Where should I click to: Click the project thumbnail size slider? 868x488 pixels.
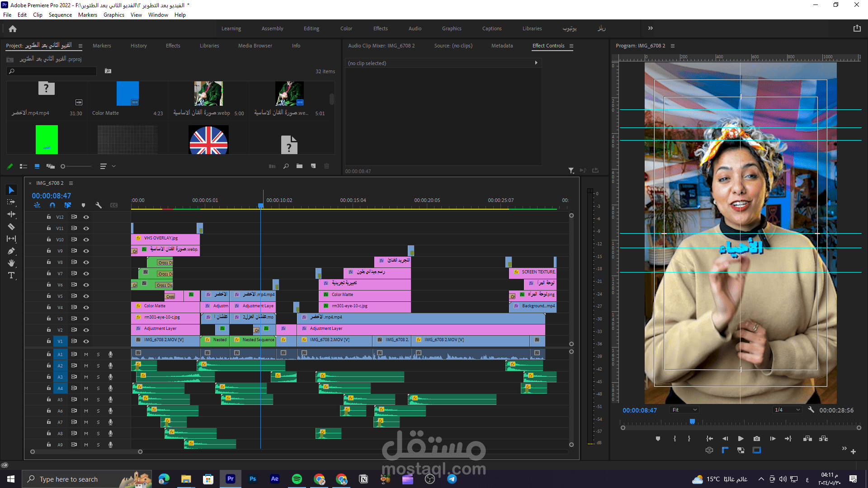(x=63, y=166)
